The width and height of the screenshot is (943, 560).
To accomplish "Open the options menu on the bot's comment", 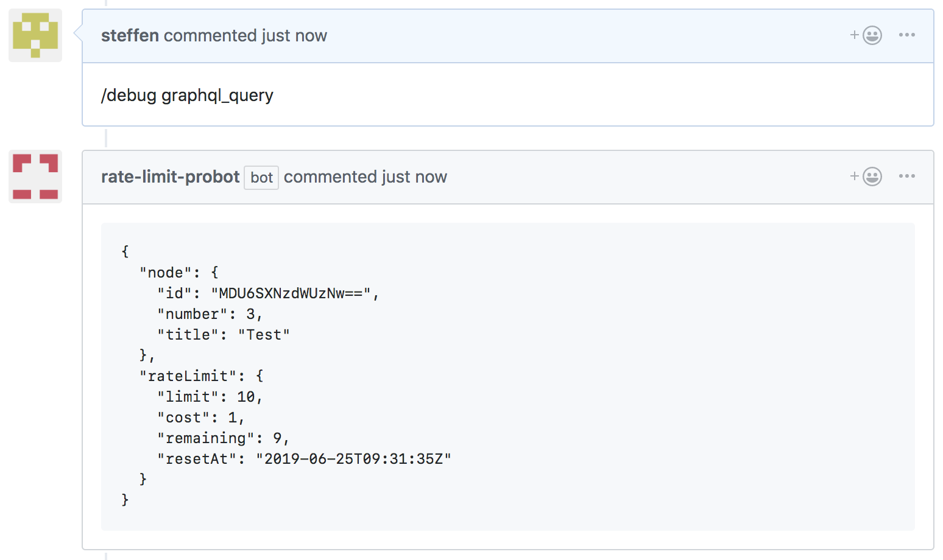I will pos(906,177).
